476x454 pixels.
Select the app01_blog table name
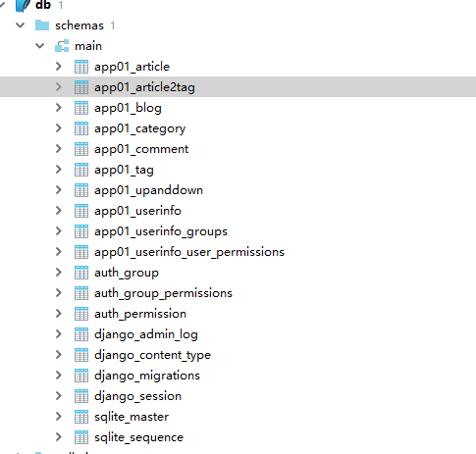(128, 108)
